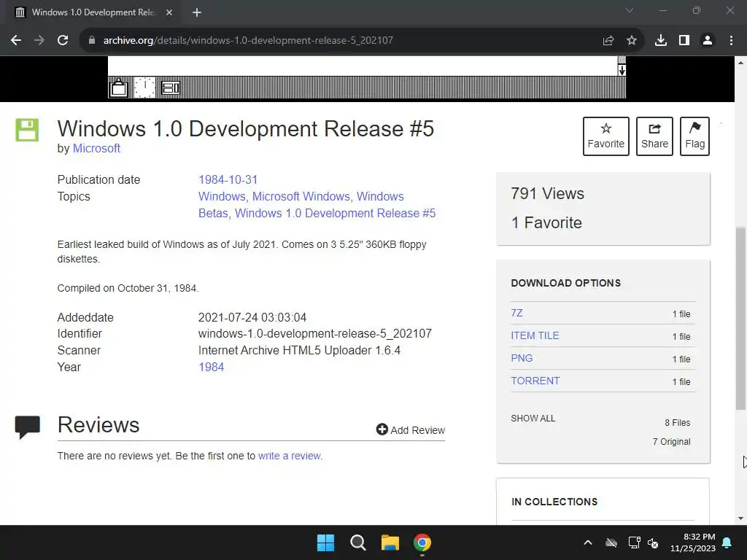The width and height of the screenshot is (747, 560).
Task: Click the address bar URL
Action: (248, 41)
